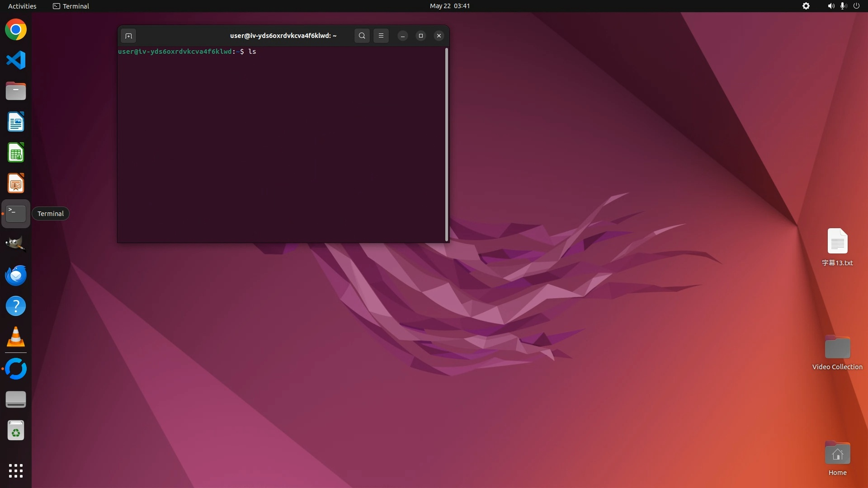Open VLC media player
The height and width of the screenshot is (488, 868).
click(16, 337)
